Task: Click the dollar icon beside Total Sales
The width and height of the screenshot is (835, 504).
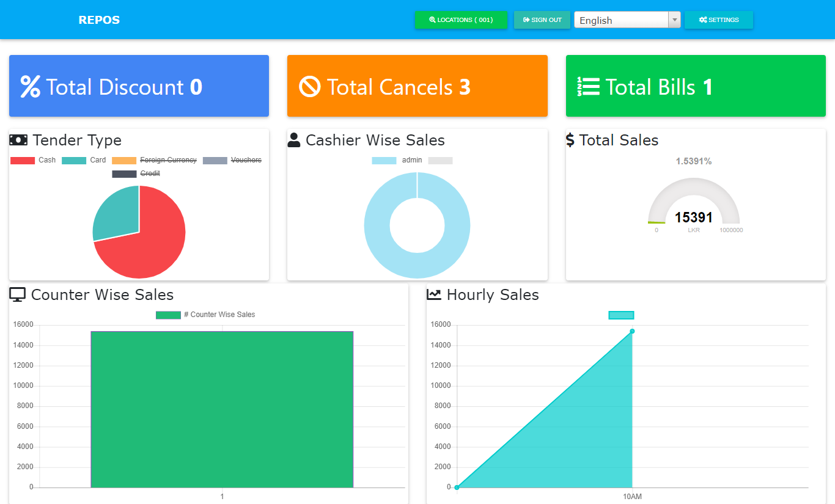Action: pos(570,140)
